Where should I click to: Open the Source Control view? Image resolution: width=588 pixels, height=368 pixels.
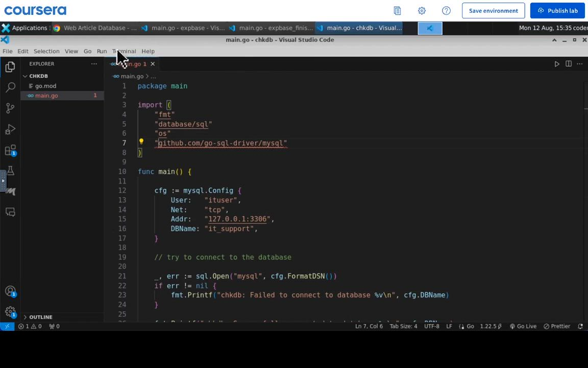(10, 108)
